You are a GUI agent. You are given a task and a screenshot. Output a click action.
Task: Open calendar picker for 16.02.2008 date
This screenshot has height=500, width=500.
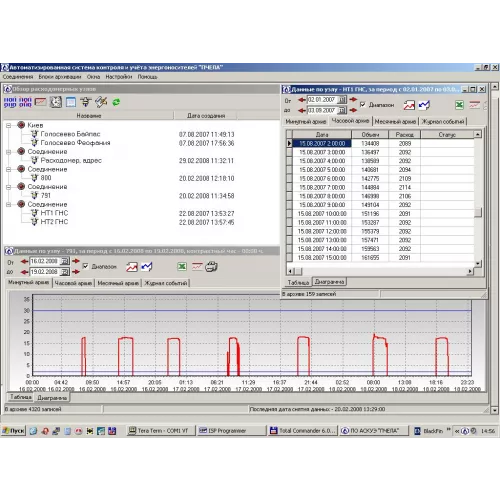click(65, 261)
